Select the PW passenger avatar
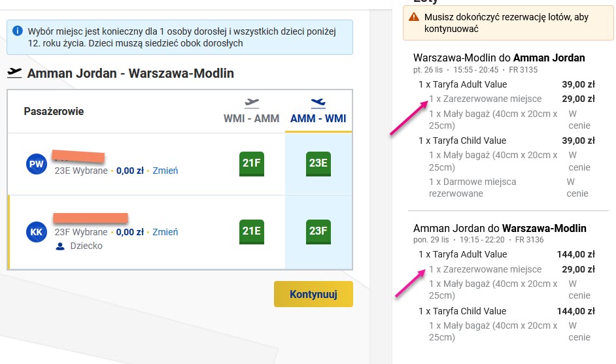This screenshot has width=616, height=364. pyautogui.click(x=37, y=164)
